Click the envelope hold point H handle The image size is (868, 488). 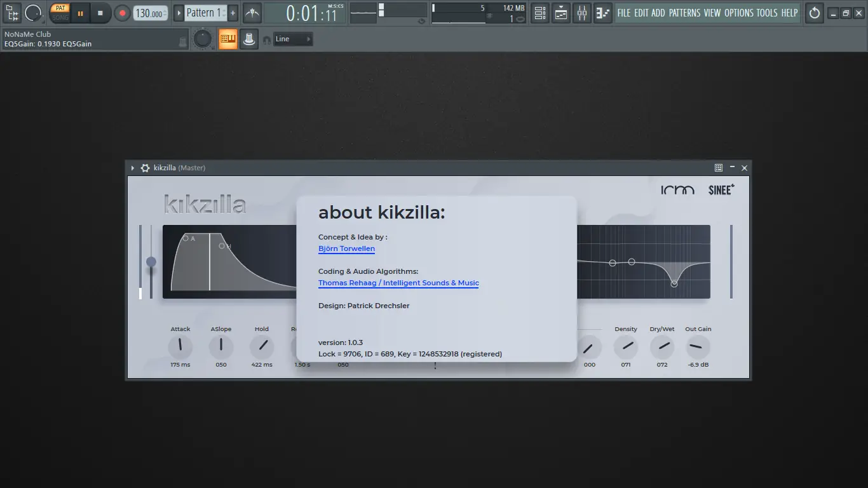(x=222, y=246)
